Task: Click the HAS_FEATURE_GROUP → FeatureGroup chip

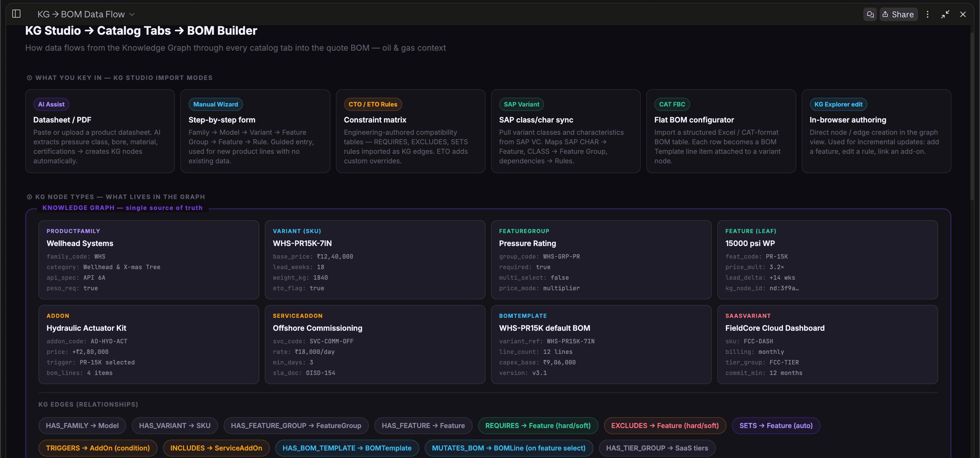Action: 296,426
